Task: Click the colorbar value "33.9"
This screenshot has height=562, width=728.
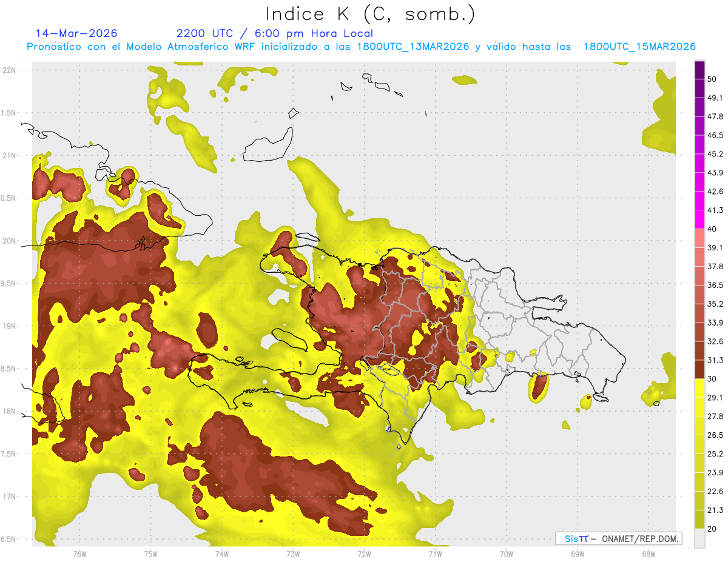Action: tap(715, 323)
